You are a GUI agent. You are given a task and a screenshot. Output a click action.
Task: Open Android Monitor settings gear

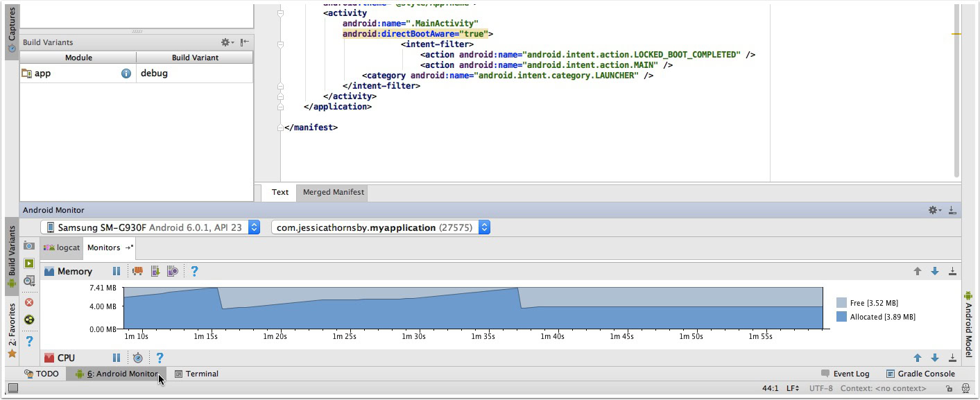click(x=932, y=209)
